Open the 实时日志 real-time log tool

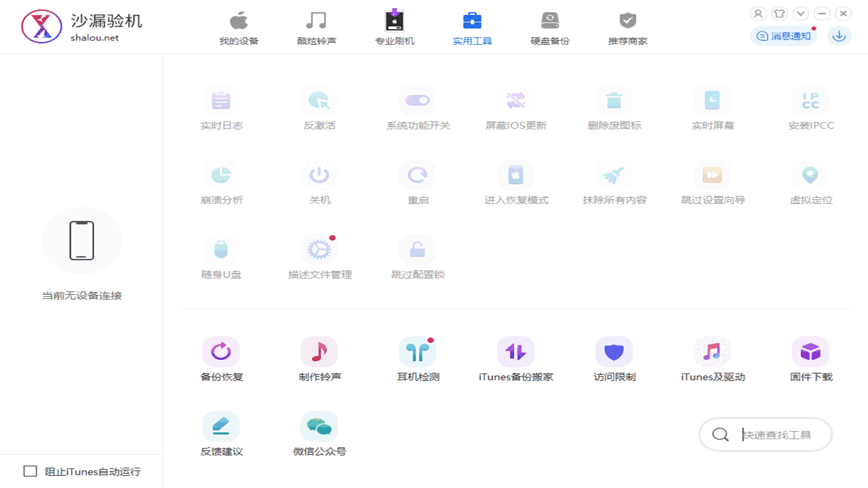pyautogui.click(x=221, y=108)
